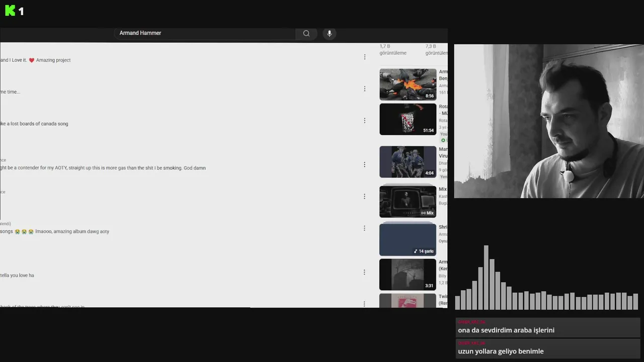The height and width of the screenshot is (362, 644).
Task: Click the audio visualizer bars
Action: click(x=546, y=278)
